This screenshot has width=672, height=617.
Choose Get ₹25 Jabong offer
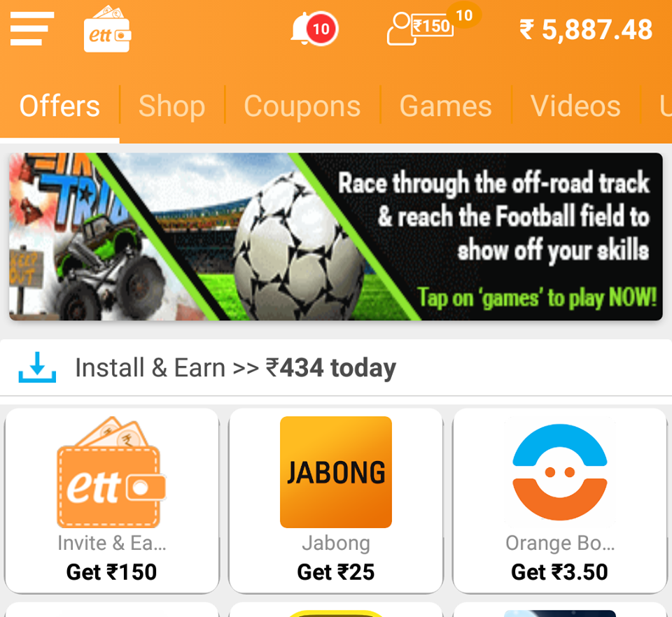pyautogui.click(x=336, y=572)
